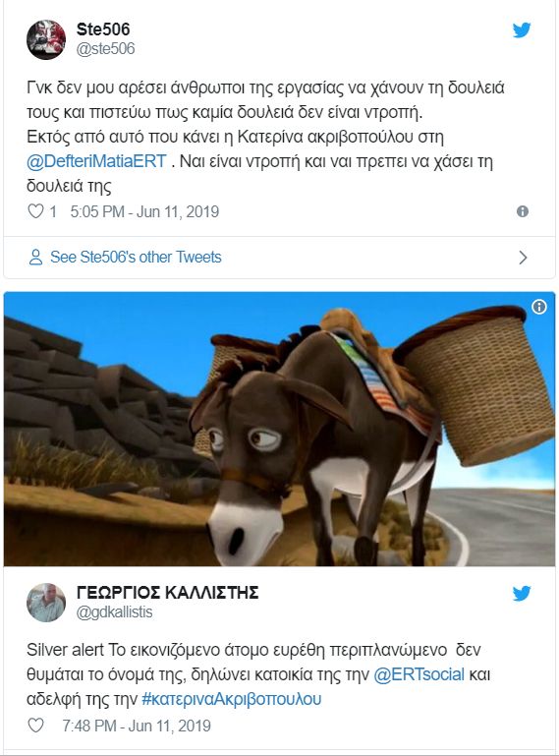559x756 pixels.
Task: Click the Twitter bird icon on Kallistis' tweet
Action: (522, 593)
